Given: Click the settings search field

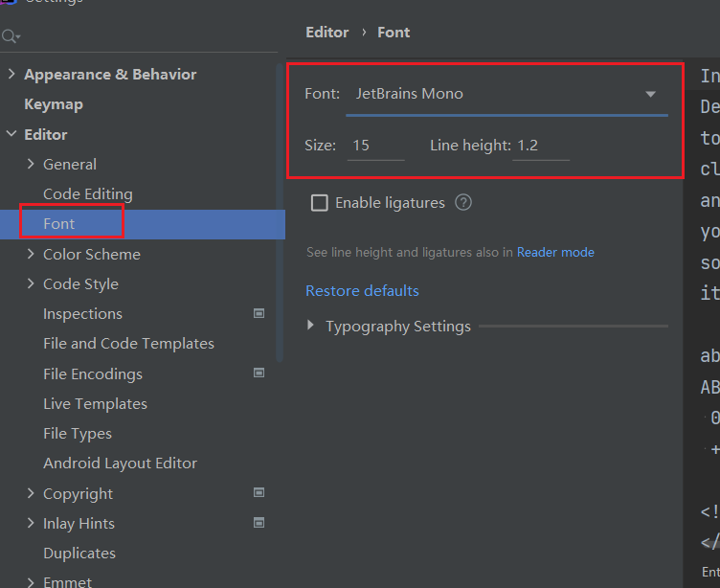Looking at the screenshot, I should [139, 35].
